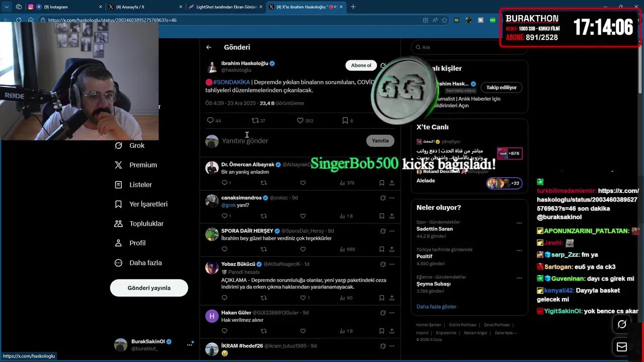644x362 pixels.
Task: Open Grok icon on canaksimandros's comment
Action: 383,198
